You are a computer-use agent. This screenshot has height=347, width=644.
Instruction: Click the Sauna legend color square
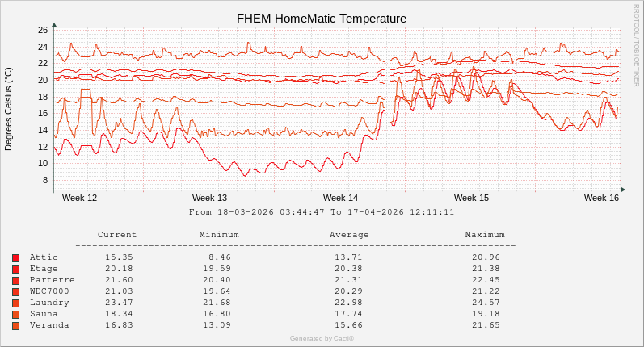point(15,314)
